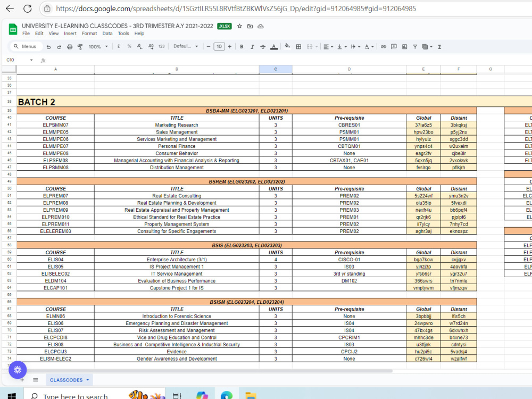
Task: Click the font size field
Action: tap(219, 46)
